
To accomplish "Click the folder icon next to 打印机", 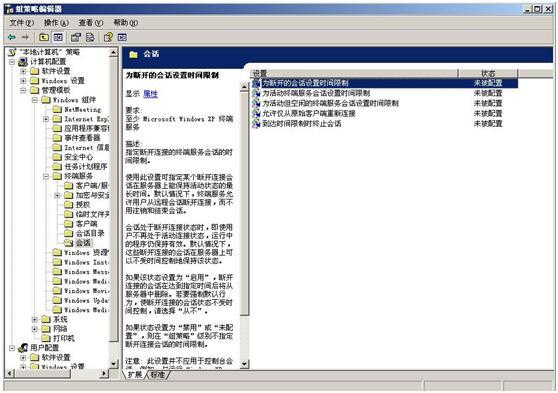I will click(46, 338).
